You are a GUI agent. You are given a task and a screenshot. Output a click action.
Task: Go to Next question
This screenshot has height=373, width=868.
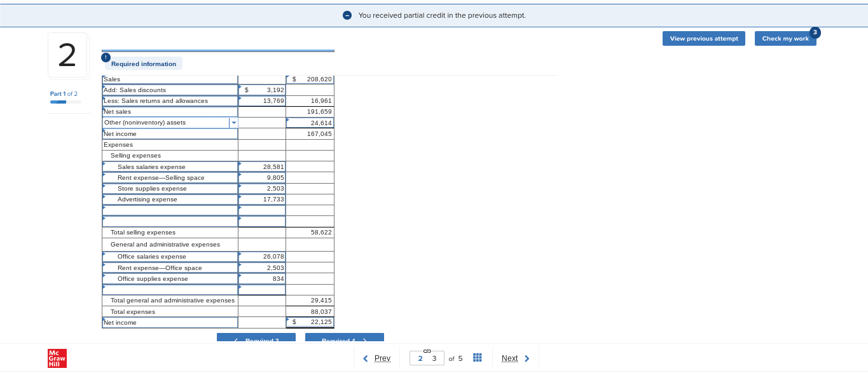tap(516, 358)
